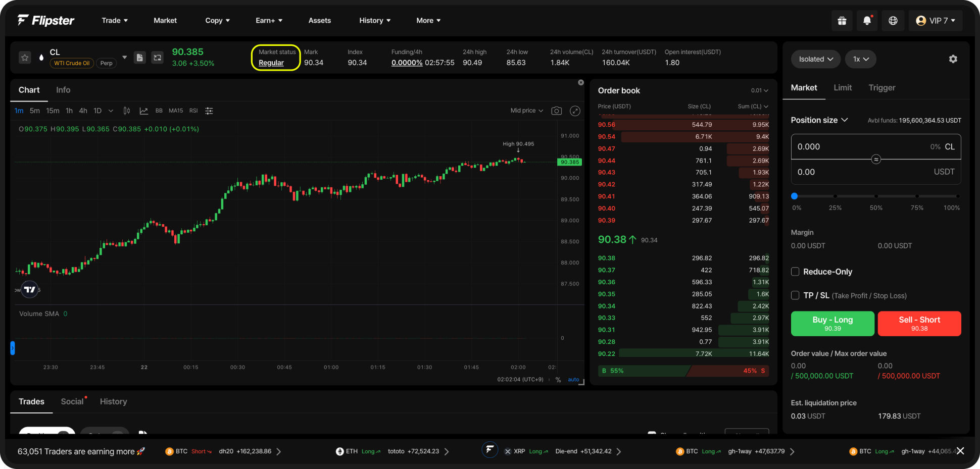Open the gift rewards icon

[842, 21]
